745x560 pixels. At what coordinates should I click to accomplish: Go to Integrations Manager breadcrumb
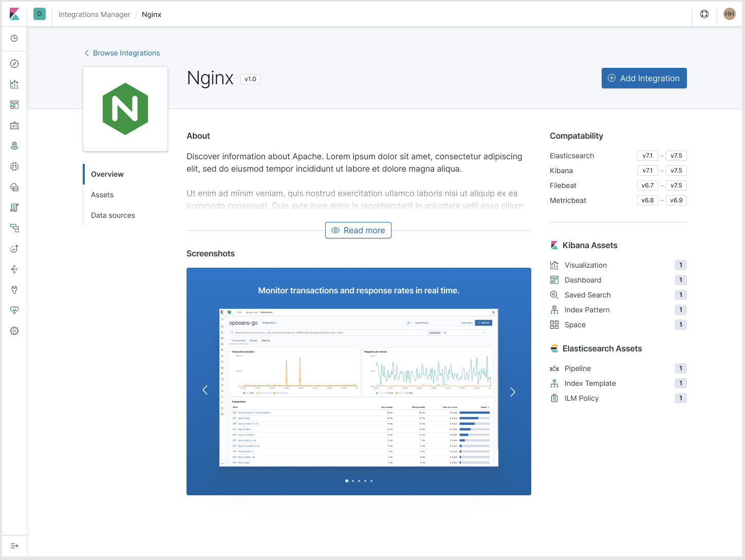pyautogui.click(x=95, y=14)
